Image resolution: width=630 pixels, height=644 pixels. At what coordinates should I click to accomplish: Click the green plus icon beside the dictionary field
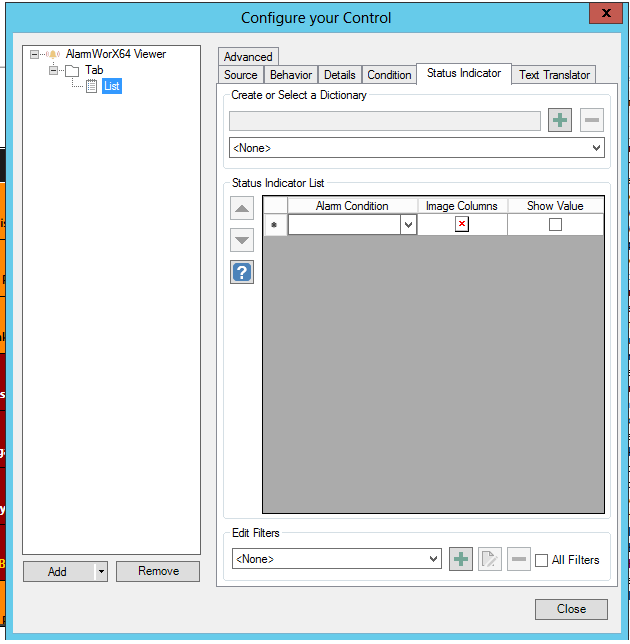(560, 121)
